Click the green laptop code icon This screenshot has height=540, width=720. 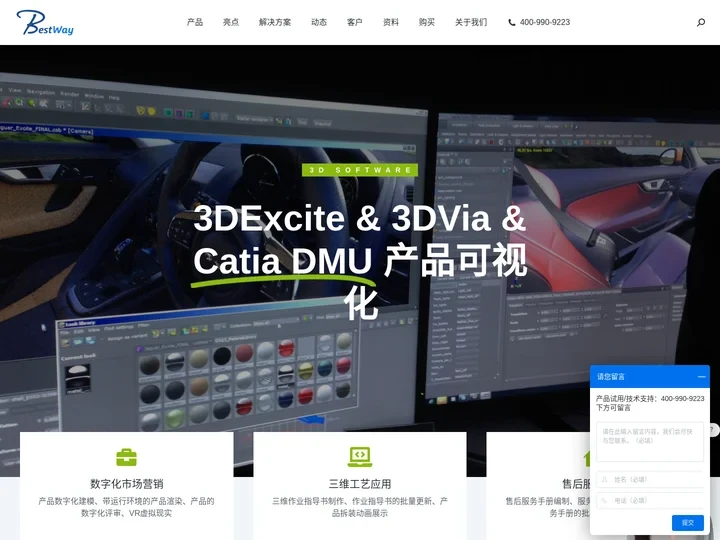click(360, 457)
